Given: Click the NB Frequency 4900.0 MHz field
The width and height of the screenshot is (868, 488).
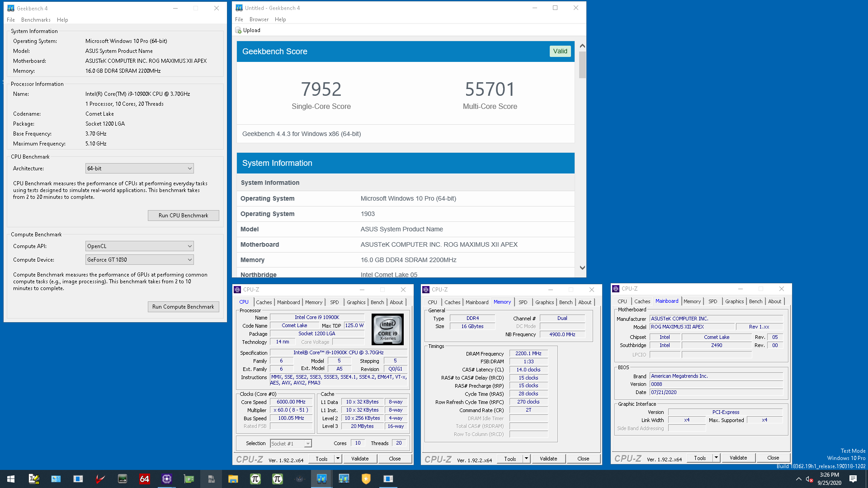Looking at the screenshot, I should point(562,334).
